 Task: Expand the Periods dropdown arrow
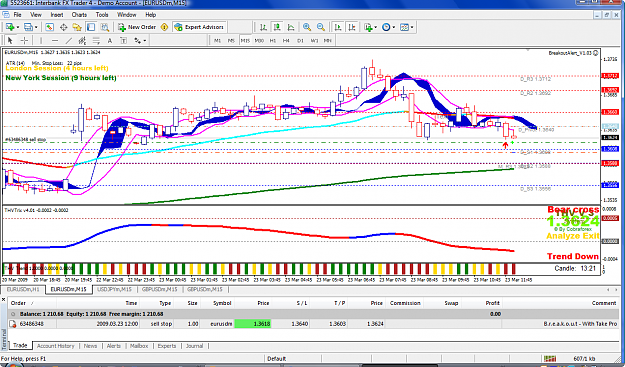393,27
